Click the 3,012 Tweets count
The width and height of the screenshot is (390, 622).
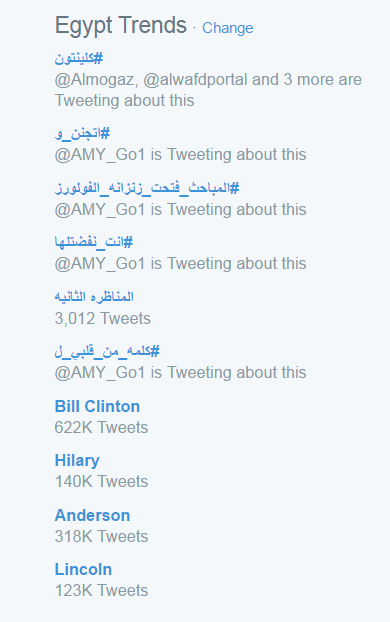(x=103, y=319)
